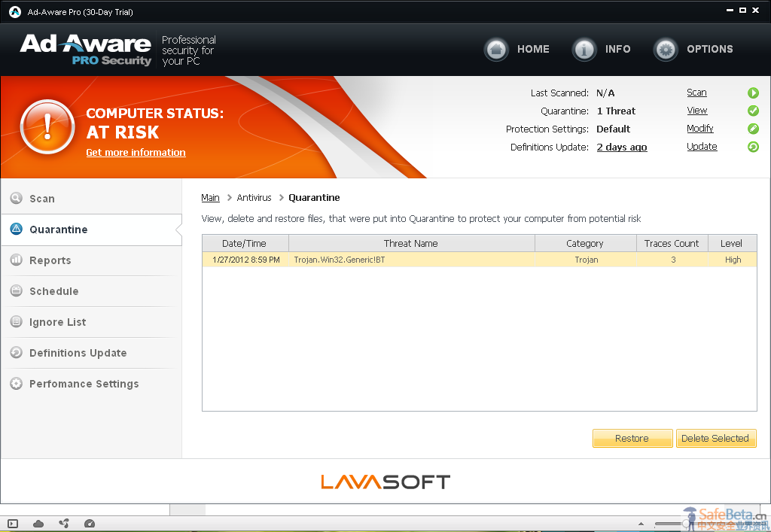
Task: Sort by Category column header
Action: coord(585,243)
